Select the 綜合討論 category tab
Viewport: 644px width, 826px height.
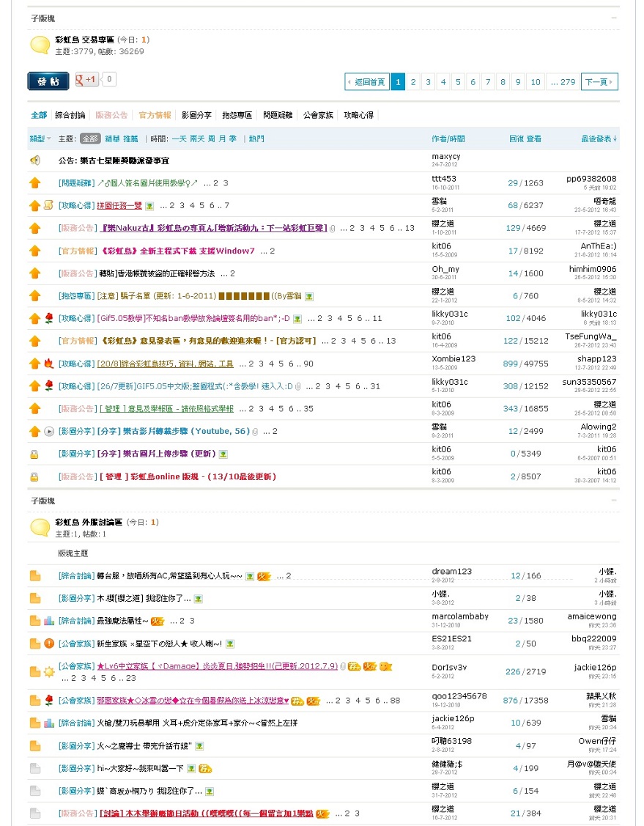pyautogui.click(x=70, y=115)
